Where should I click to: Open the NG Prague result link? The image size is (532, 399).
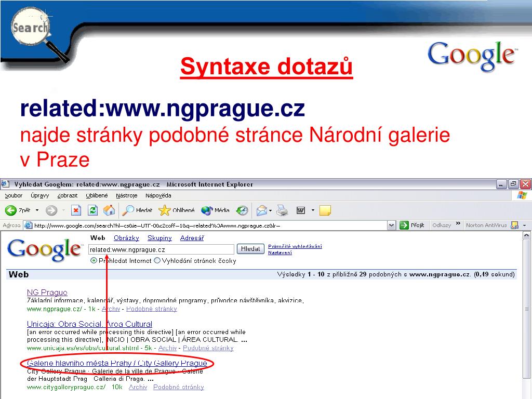[x=47, y=292]
